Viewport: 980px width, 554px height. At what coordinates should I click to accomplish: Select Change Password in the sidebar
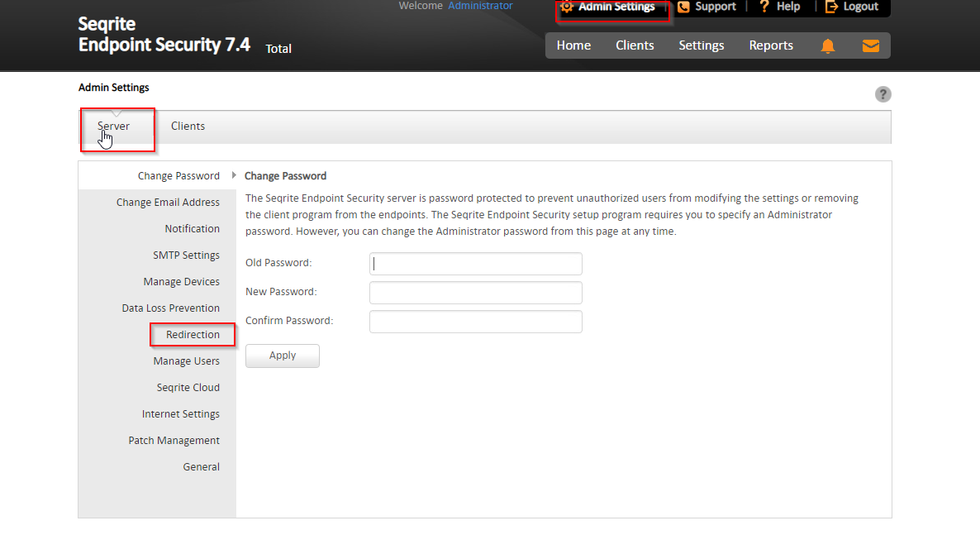178,175
